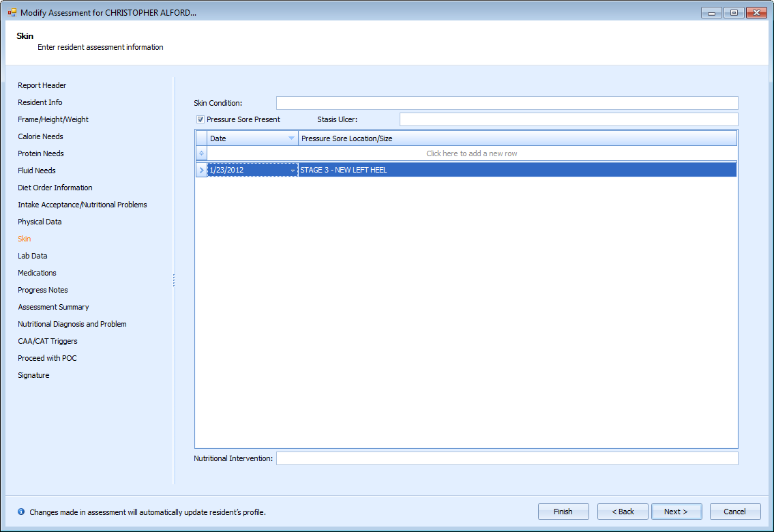Image resolution: width=774 pixels, height=532 pixels.
Task: Open the Date column filter arrow
Action: (x=291, y=138)
